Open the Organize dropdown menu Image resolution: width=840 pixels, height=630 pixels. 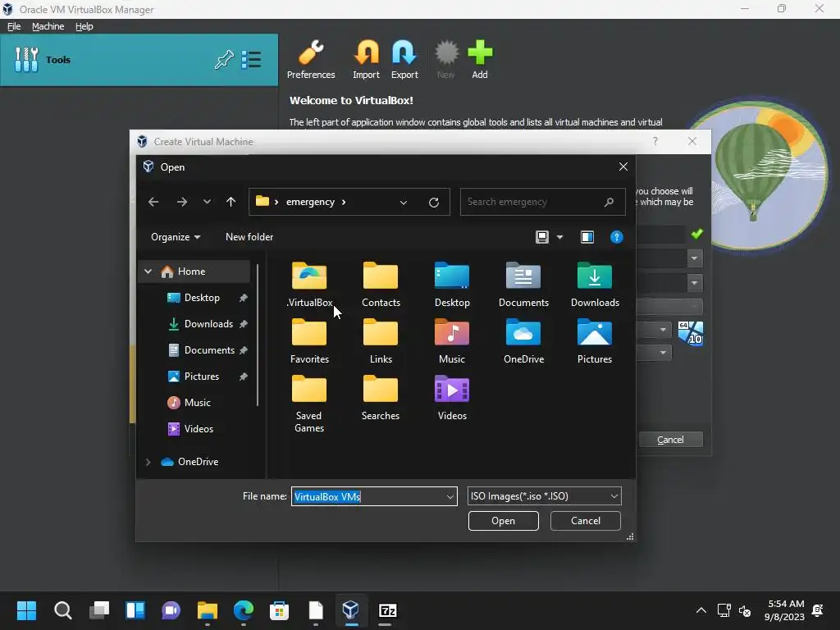(x=176, y=237)
